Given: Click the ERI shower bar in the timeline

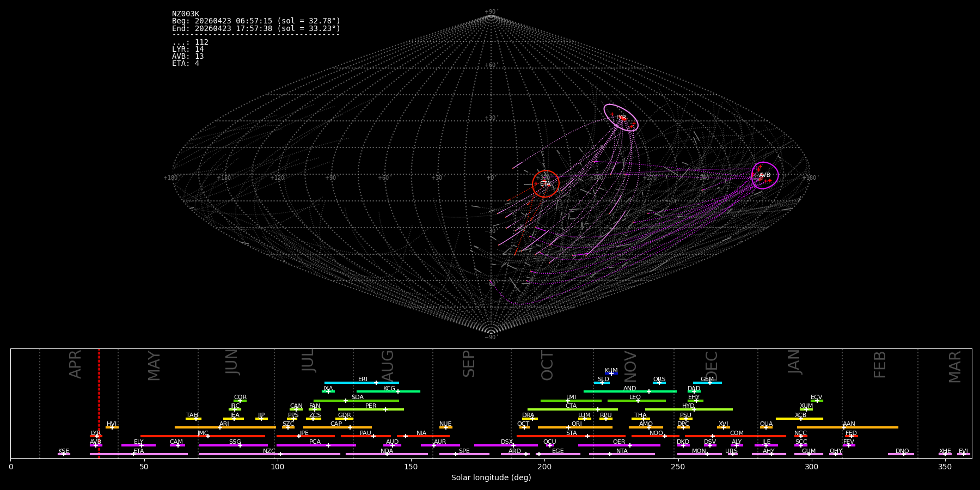Looking at the screenshot, I should point(362,383).
